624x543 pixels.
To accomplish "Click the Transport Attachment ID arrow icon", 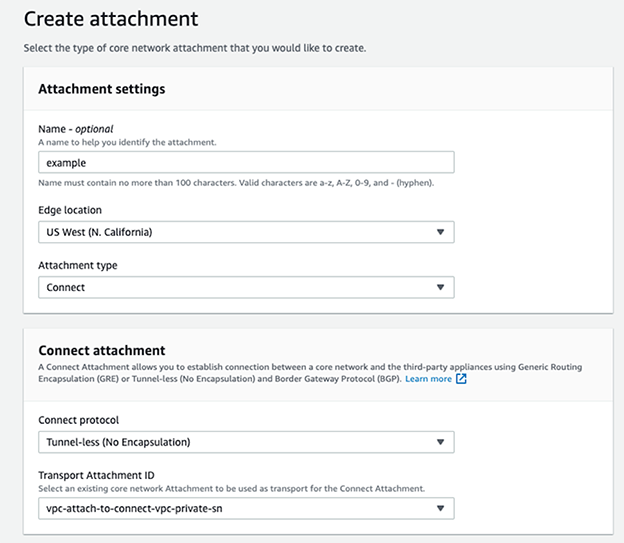I will tap(440, 509).
